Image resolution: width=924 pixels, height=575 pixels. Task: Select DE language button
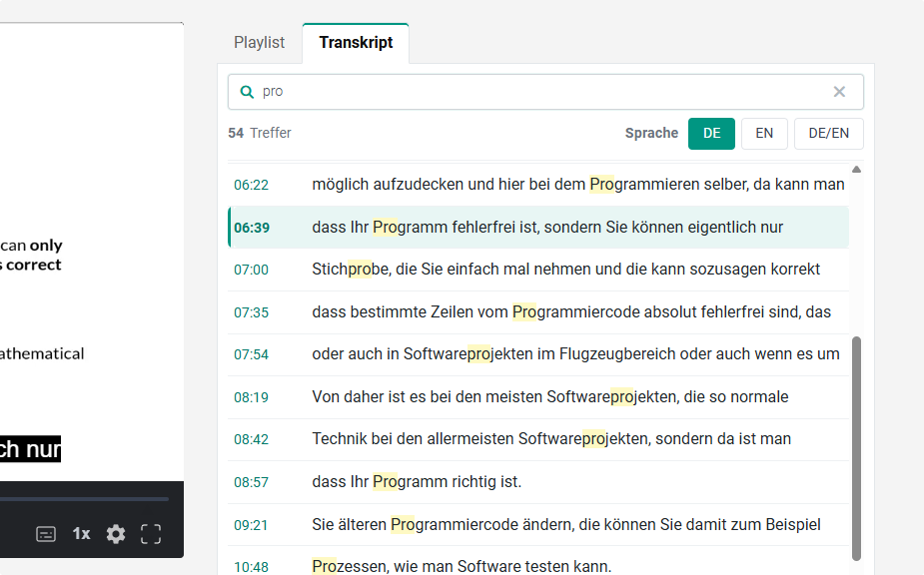(x=711, y=134)
